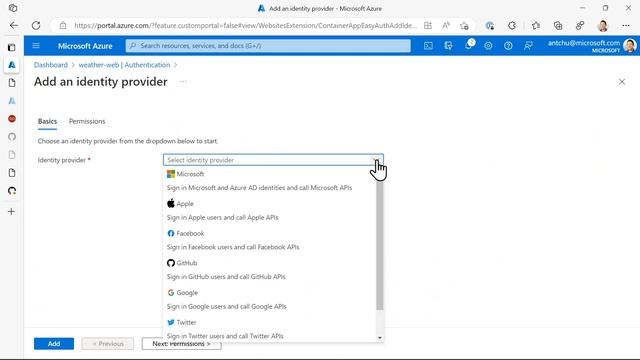Open new tab plus button
The image size is (640, 360).
11,211
